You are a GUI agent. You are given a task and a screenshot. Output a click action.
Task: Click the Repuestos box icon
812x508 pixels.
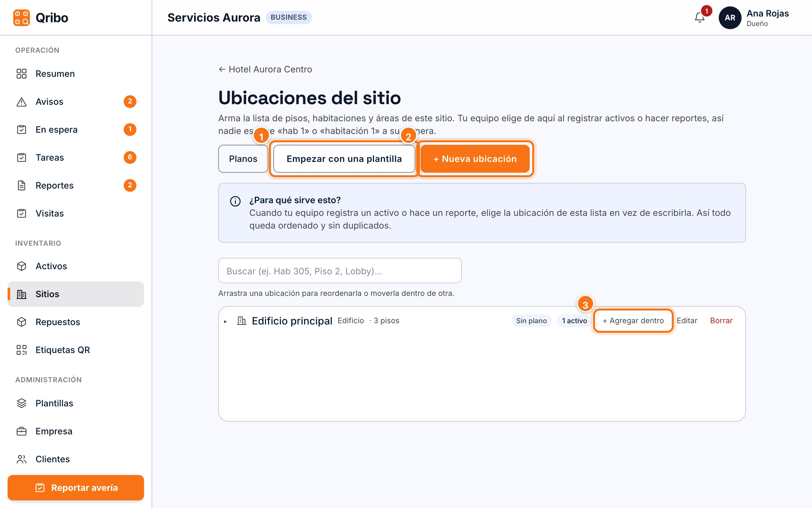point(22,322)
